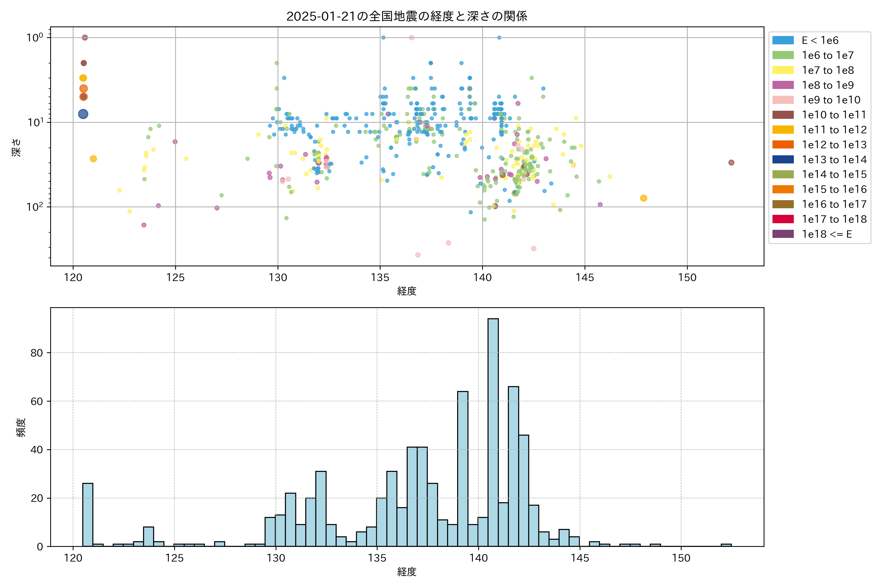Click the tallest histogram bar
The width and height of the screenshot is (882, 588).
[x=493, y=431]
